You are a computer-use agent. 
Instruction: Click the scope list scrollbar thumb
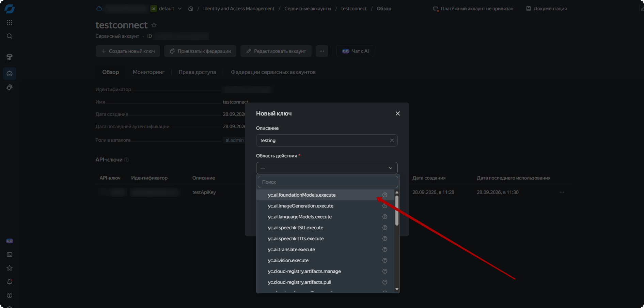(397, 210)
